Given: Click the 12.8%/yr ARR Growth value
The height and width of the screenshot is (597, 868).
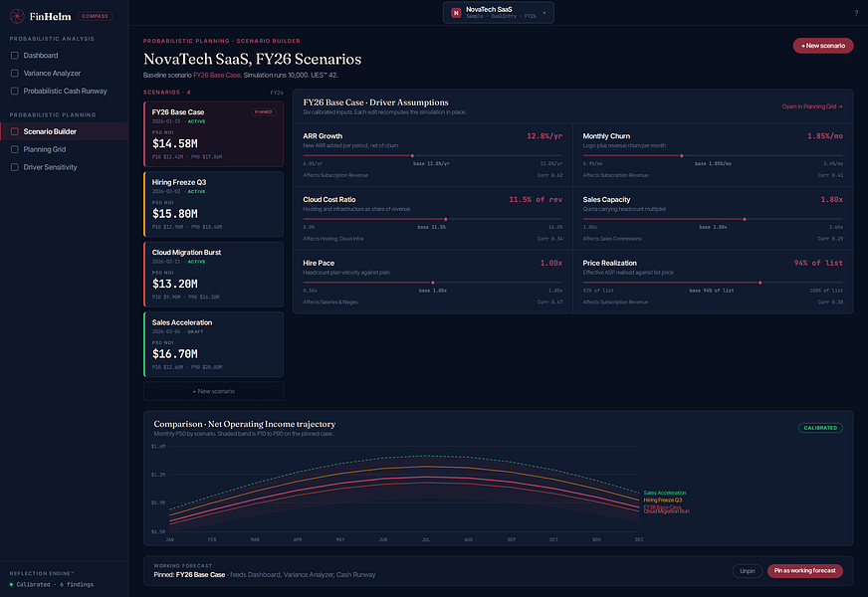Looking at the screenshot, I should tap(544, 136).
